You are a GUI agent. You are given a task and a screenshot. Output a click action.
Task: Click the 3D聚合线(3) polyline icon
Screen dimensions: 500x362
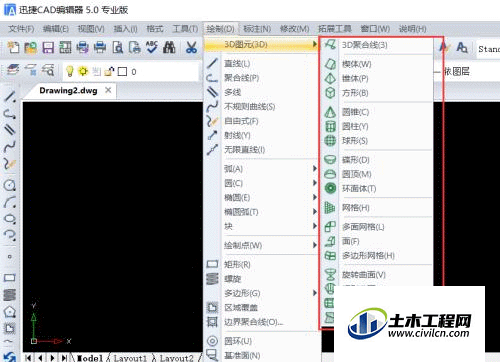coord(330,44)
